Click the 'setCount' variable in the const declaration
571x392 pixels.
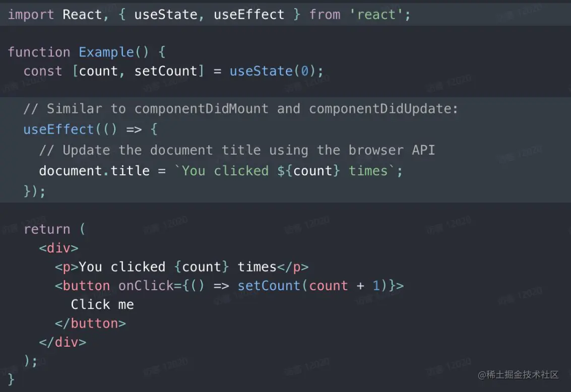click(x=166, y=71)
